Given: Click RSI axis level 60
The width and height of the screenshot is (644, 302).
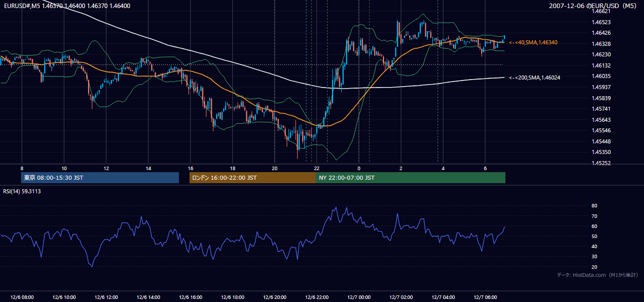Looking at the screenshot, I should 594,226.
